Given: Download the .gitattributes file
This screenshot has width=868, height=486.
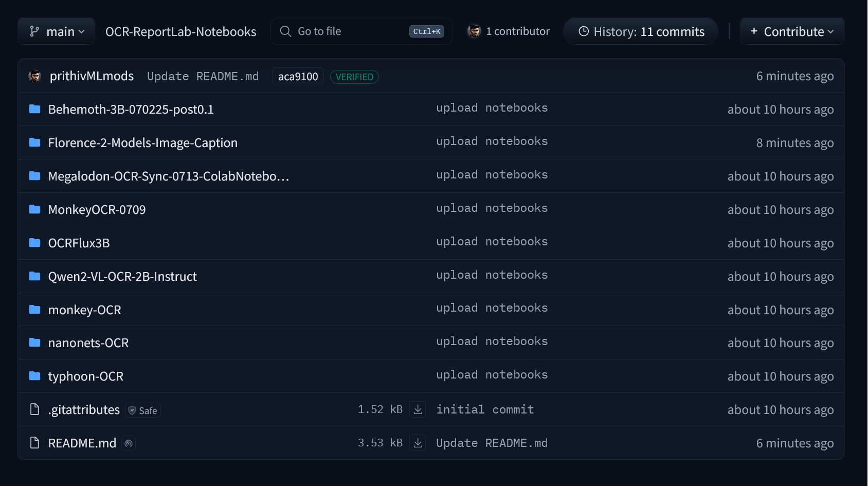Looking at the screenshot, I should click(418, 410).
